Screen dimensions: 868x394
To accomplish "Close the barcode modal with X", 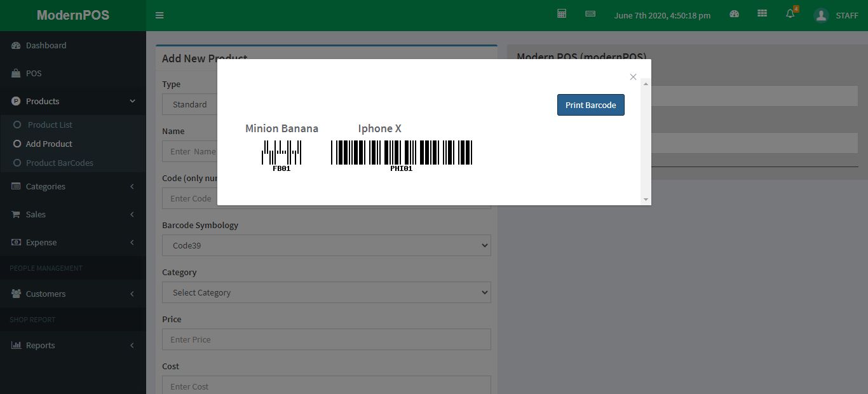I will [x=633, y=77].
